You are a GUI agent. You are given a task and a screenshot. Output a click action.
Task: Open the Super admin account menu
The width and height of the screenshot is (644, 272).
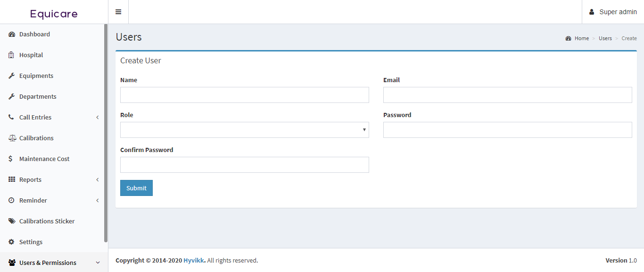(x=613, y=12)
